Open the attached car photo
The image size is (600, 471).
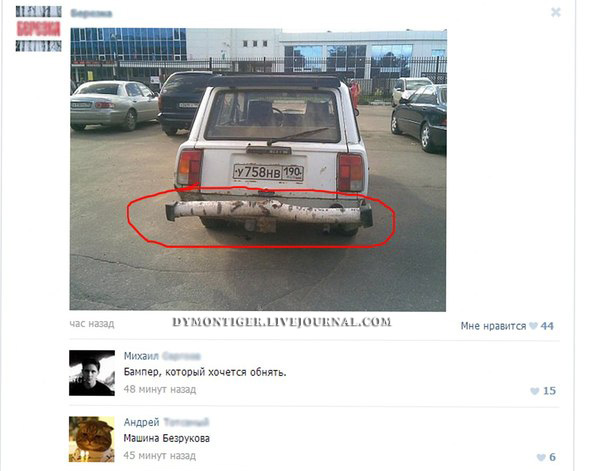point(258,169)
